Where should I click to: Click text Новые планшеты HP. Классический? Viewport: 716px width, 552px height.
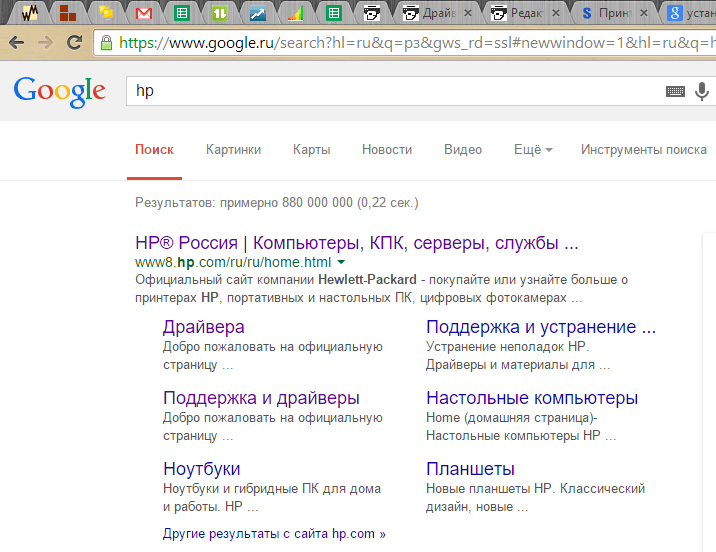click(x=535, y=489)
